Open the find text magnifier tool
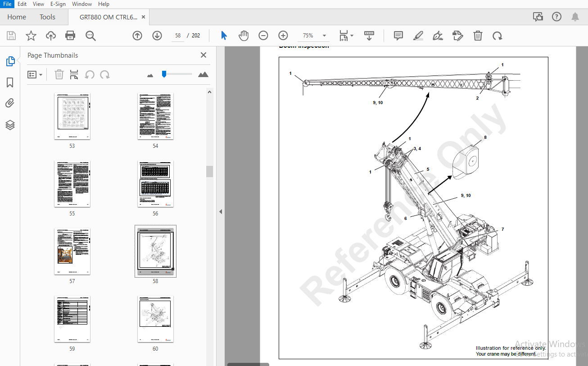This screenshot has height=366, width=588. 91,36
